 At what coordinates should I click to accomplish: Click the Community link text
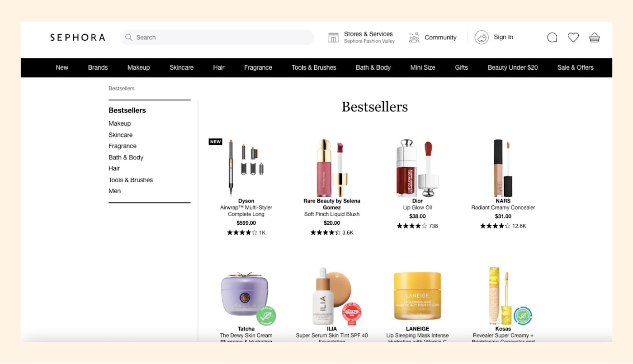point(440,38)
